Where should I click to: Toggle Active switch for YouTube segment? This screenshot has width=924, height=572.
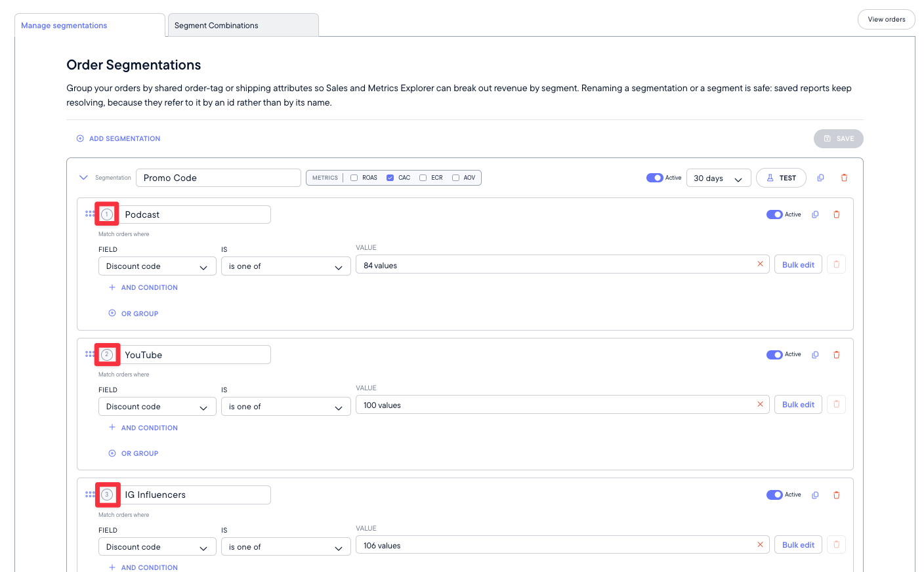point(774,355)
